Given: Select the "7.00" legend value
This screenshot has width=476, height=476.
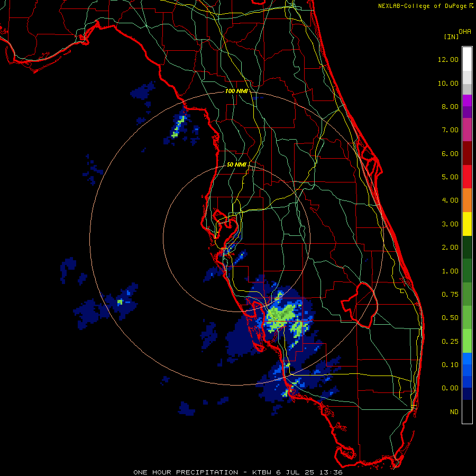Looking at the screenshot, I should click(450, 130).
